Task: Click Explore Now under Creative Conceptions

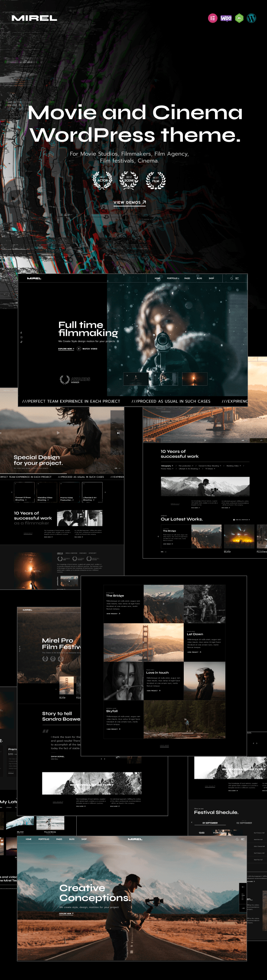Action: pos(66,914)
